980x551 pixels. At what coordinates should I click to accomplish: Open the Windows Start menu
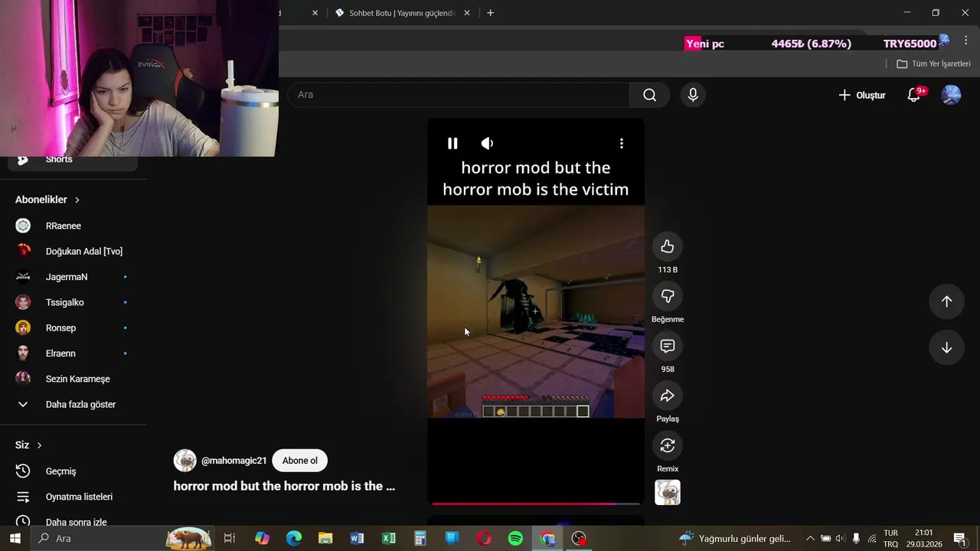click(15, 538)
